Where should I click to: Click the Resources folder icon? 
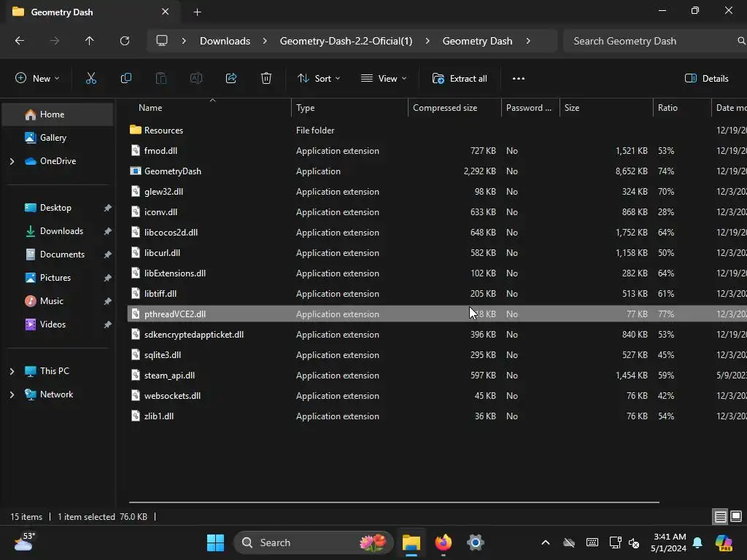[x=135, y=130]
